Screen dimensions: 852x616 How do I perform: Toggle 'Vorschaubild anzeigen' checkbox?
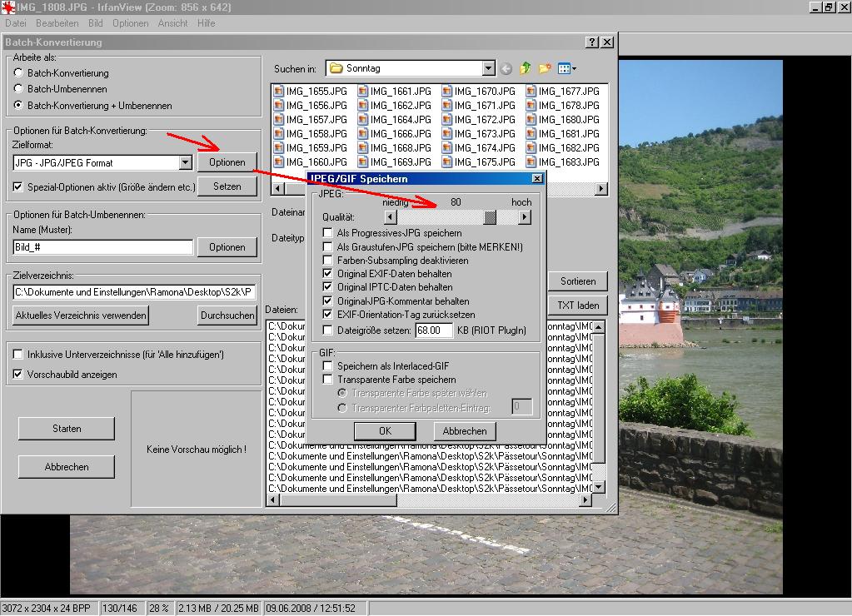click(18, 375)
